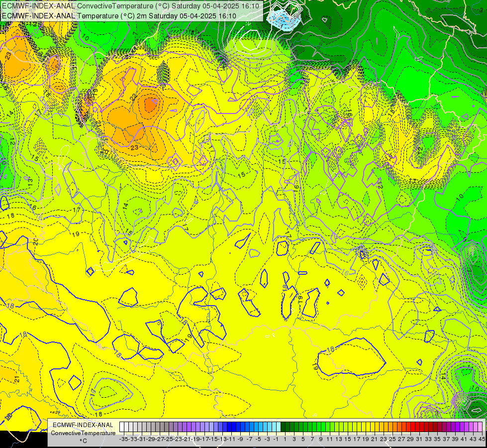487x448 pixels.
Task: Click the '-33' value on the legend scale
Action: click(x=133, y=439)
